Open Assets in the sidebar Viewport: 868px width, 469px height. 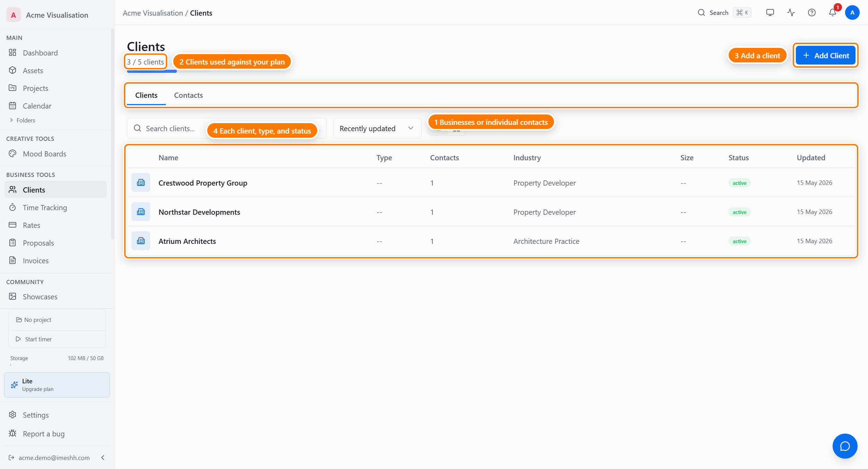click(x=56, y=70)
